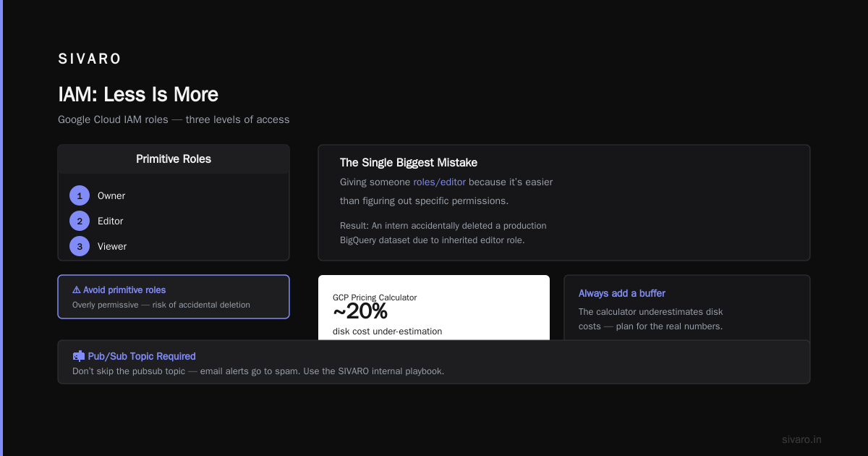
Task: Click the IAM: Less Is More title
Action: (x=138, y=95)
